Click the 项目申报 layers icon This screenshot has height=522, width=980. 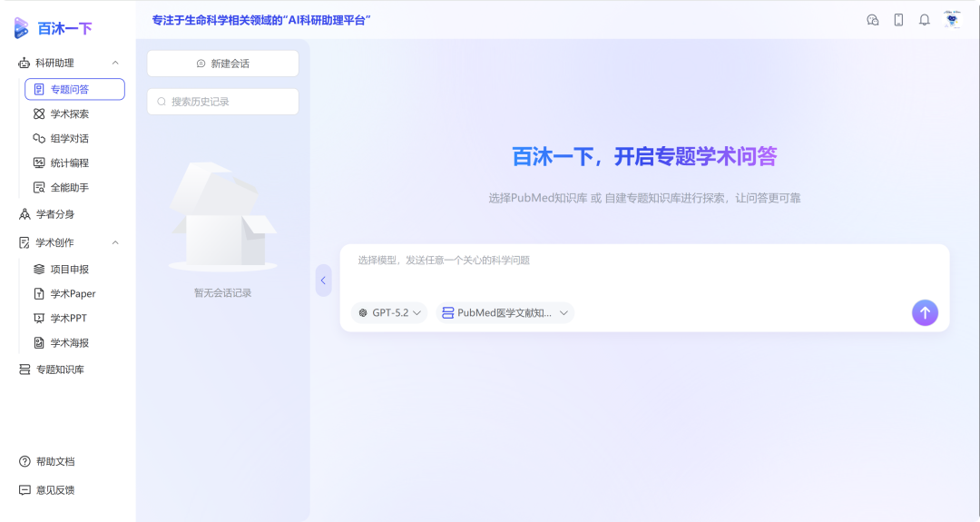tap(39, 269)
